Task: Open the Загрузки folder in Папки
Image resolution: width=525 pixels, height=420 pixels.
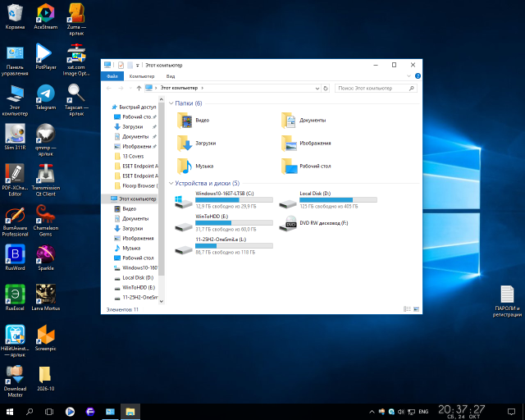Action: pos(197,144)
